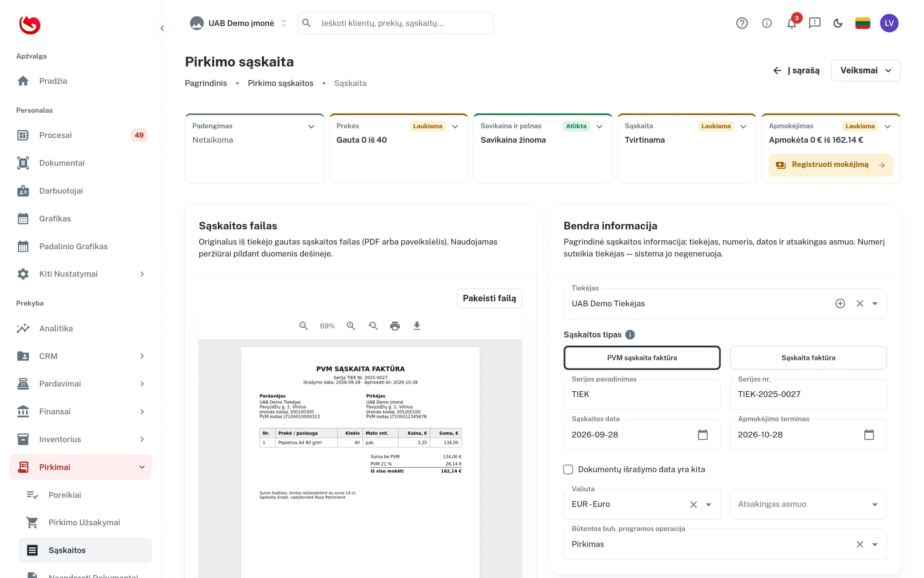The width and height of the screenshot is (924, 578).
Task: Click the Serijos pavadinimas field
Action: click(642, 394)
